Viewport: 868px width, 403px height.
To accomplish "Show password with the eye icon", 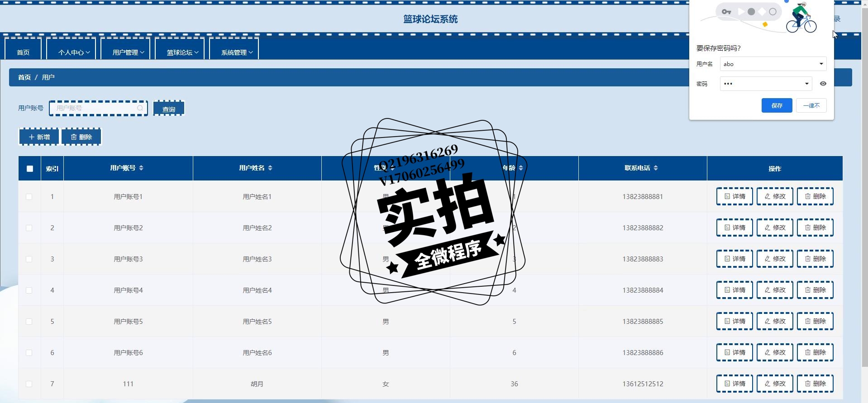I will coord(823,84).
